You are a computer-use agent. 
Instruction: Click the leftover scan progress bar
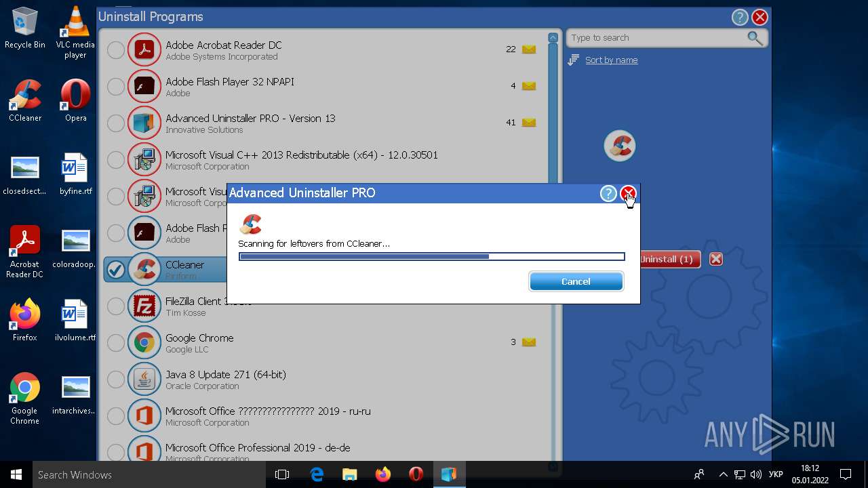431,257
